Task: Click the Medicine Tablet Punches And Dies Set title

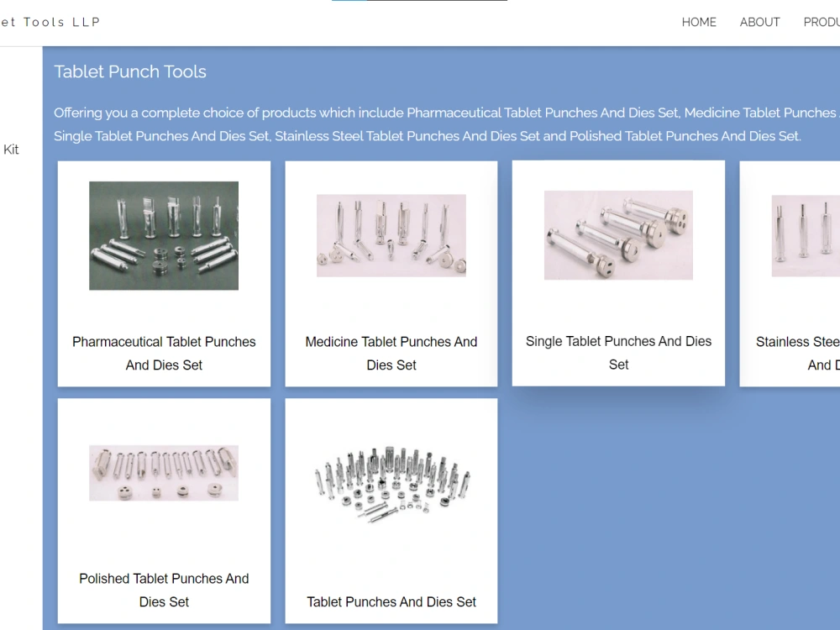Action: click(x=391, y=353)
